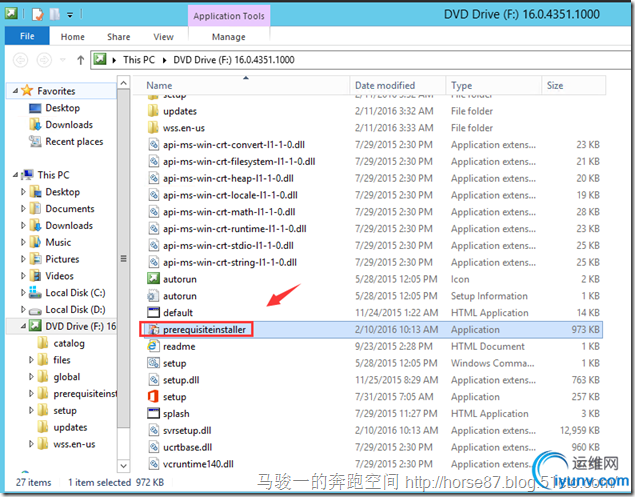Click the New folder quick access icon
This screenshot has width=635, height=497.
55,14
